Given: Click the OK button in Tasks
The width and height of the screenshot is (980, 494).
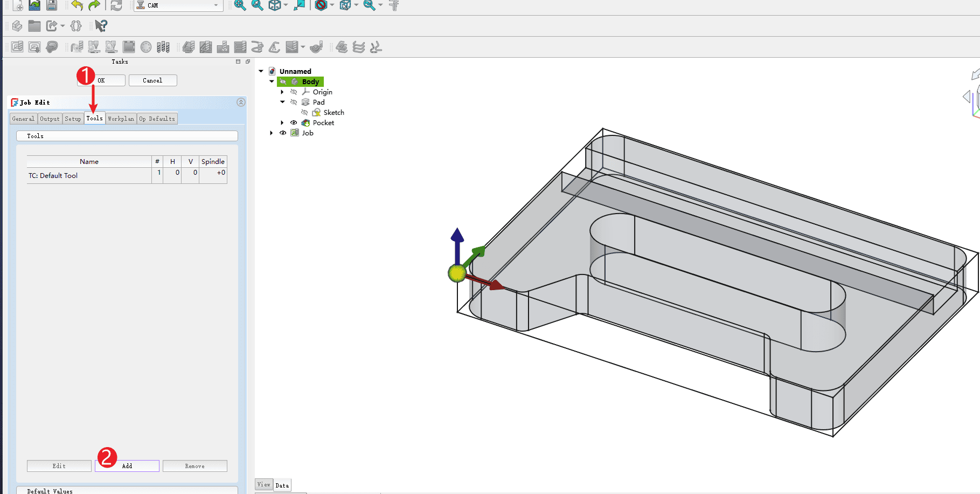Looking at the screenshot, I should [x=101, y=80].
